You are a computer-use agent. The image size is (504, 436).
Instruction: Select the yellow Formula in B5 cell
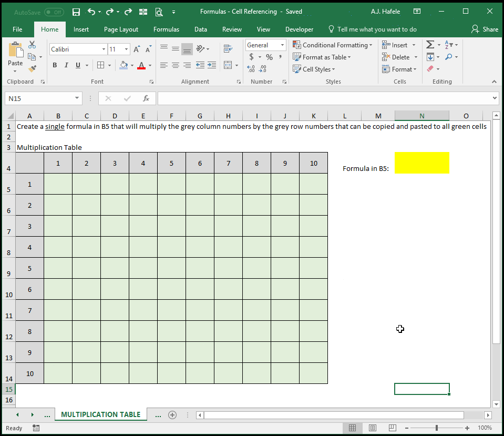(x=421, y=163)
